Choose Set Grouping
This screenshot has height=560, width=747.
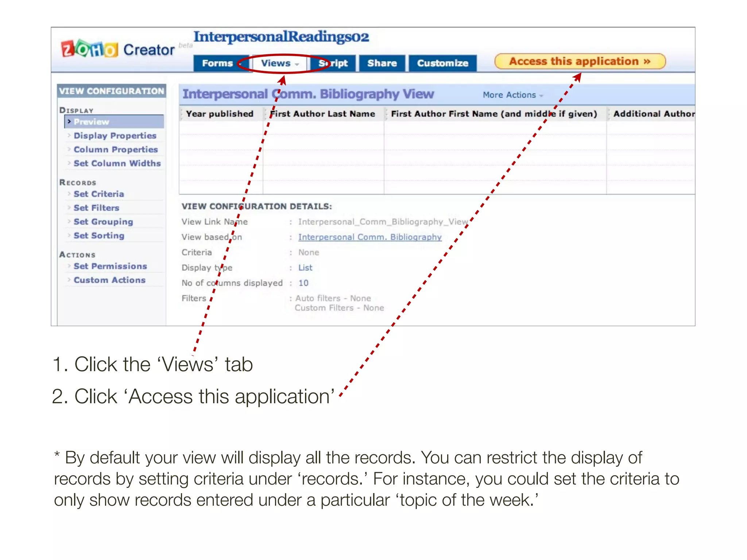(103, 222)
